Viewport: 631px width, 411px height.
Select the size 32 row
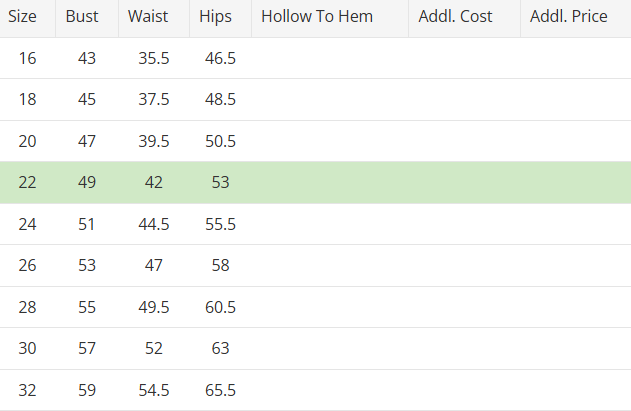(x=27, y=389)
